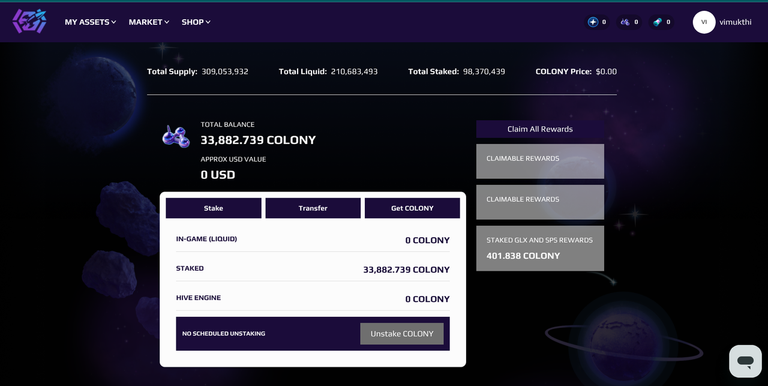Click the APPROX USD VALUE label
The height and width of the screenshot is (386, 768).
(x=233, y=159)
